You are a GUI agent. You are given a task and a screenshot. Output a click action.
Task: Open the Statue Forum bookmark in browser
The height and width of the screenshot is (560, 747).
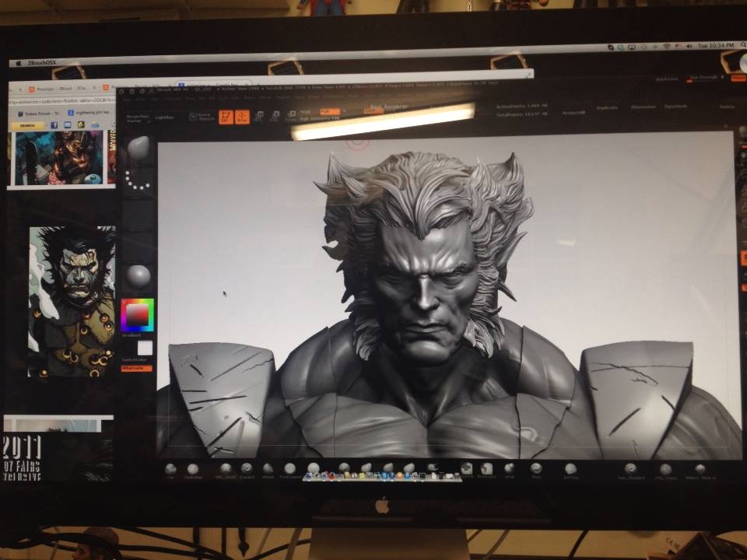point(38,114)
